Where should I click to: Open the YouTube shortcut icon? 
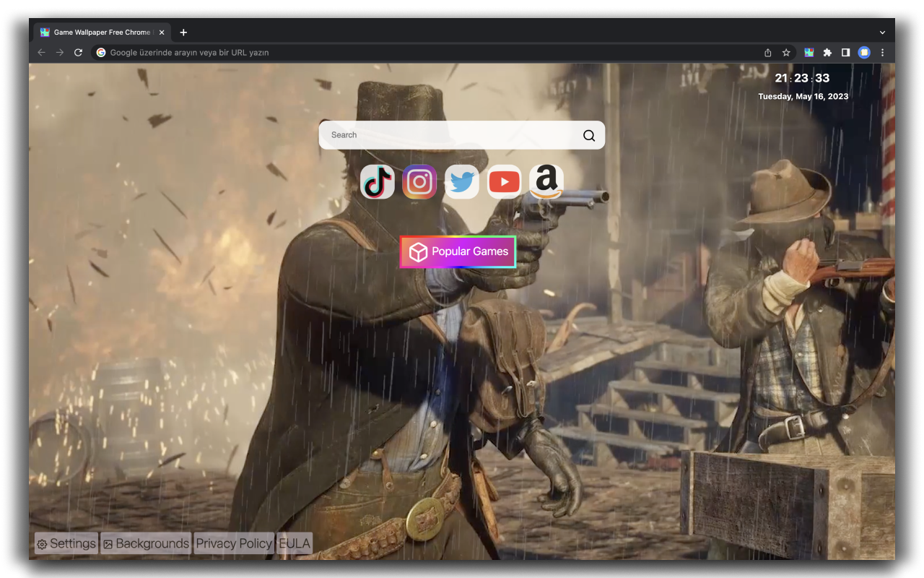(504, 181)
